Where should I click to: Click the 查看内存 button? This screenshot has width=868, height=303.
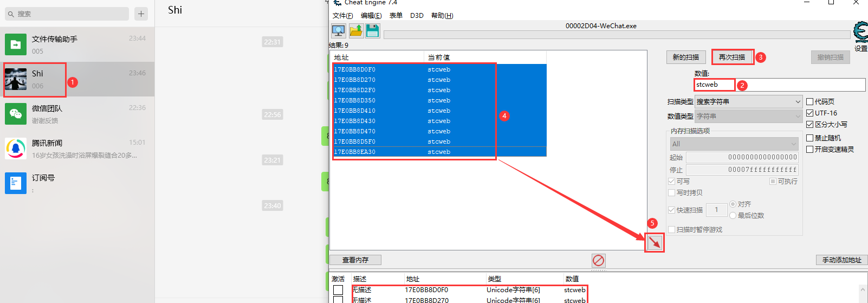point(355,260)
